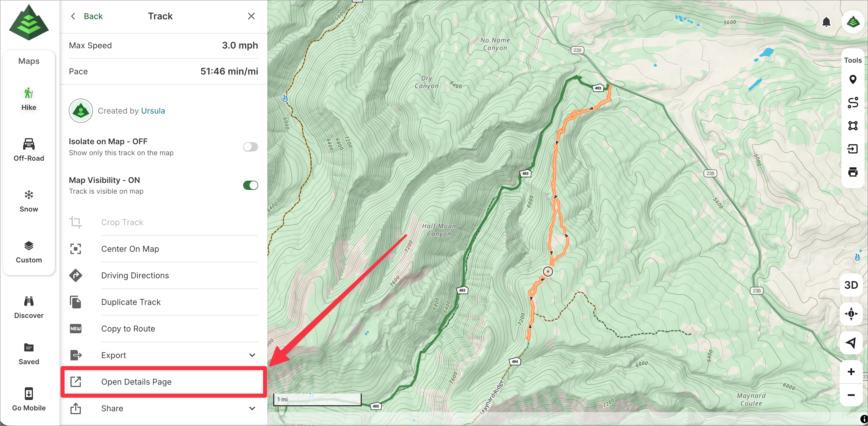Click the map scale bar

(x=317, y=399)
